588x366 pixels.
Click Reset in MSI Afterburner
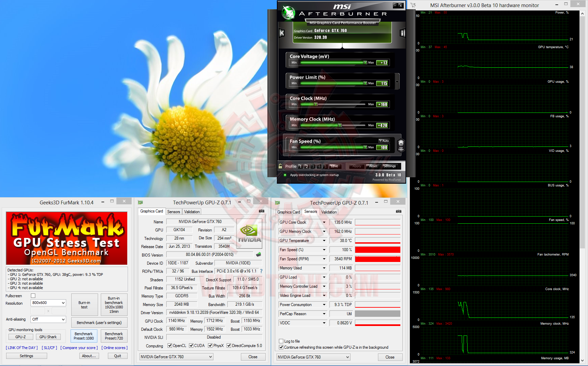coord(373,166)
